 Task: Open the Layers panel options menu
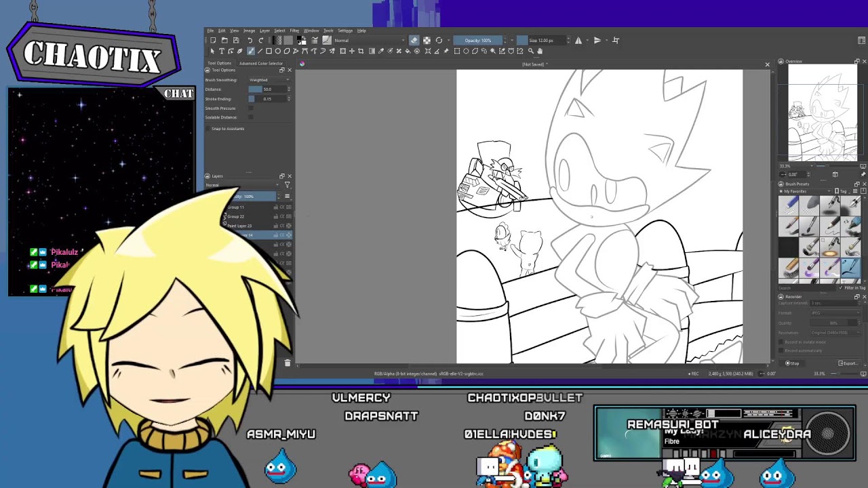(x=287, y=197)
